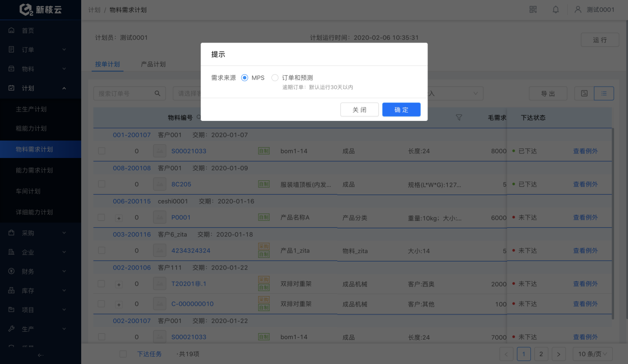Click the QR code icon in header

533,9
